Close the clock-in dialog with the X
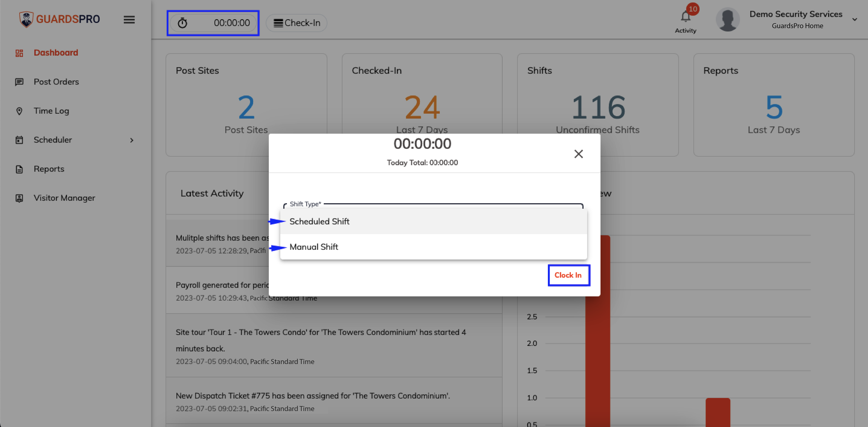 pos(579,154)
